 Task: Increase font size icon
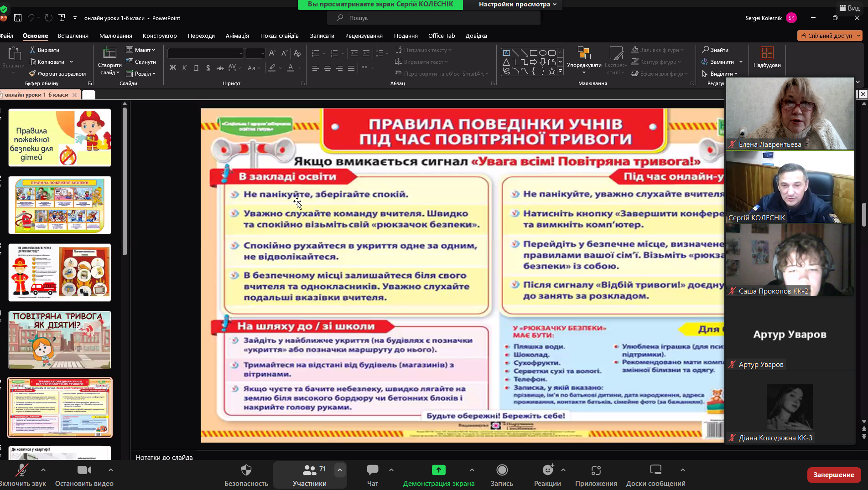point(272,53)
